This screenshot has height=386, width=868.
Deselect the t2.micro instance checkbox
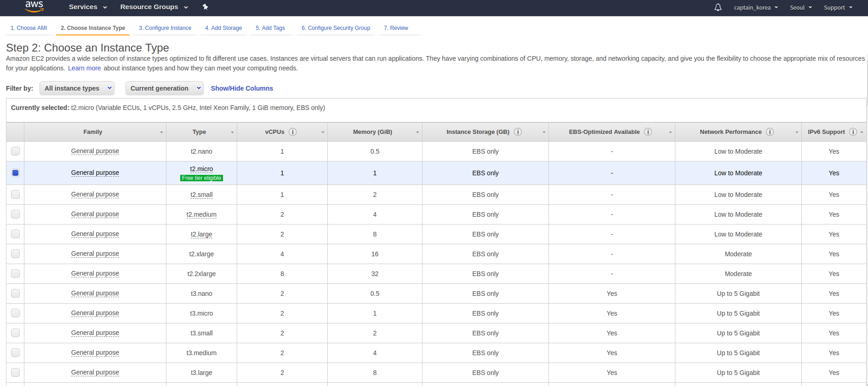(x=16, y=173)
